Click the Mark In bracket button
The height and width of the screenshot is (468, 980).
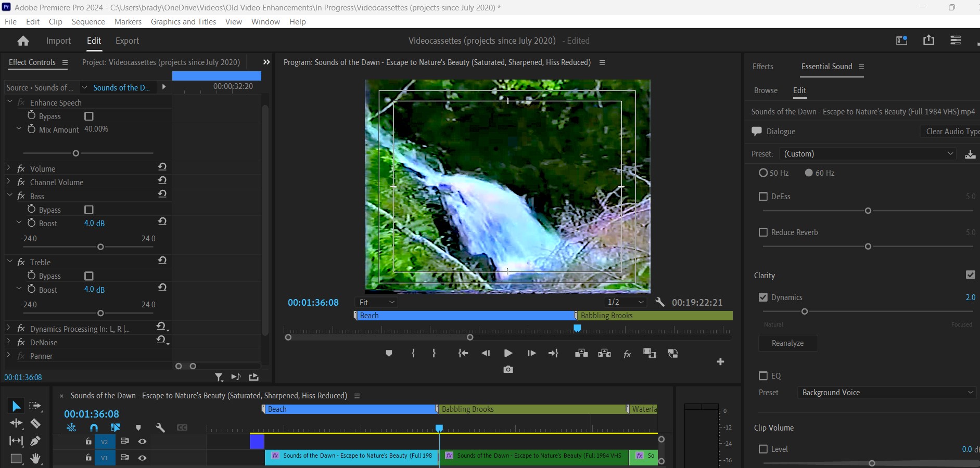point(413,353)
